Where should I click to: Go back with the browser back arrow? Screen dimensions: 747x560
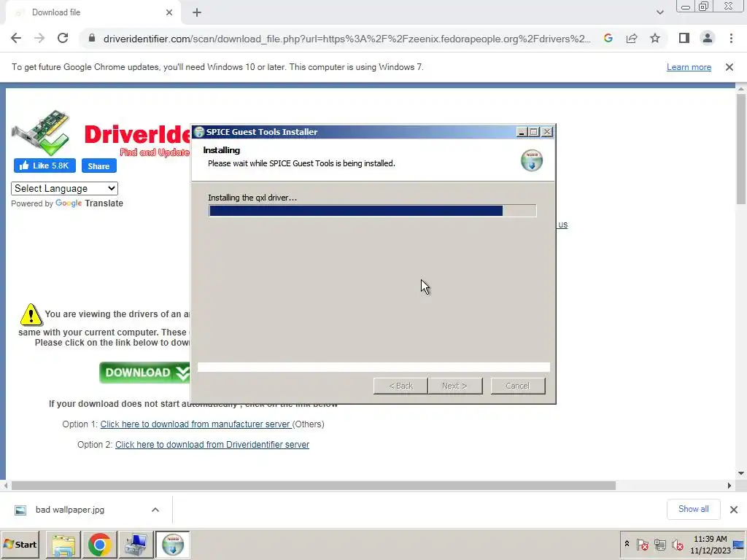tap(16, 39)
